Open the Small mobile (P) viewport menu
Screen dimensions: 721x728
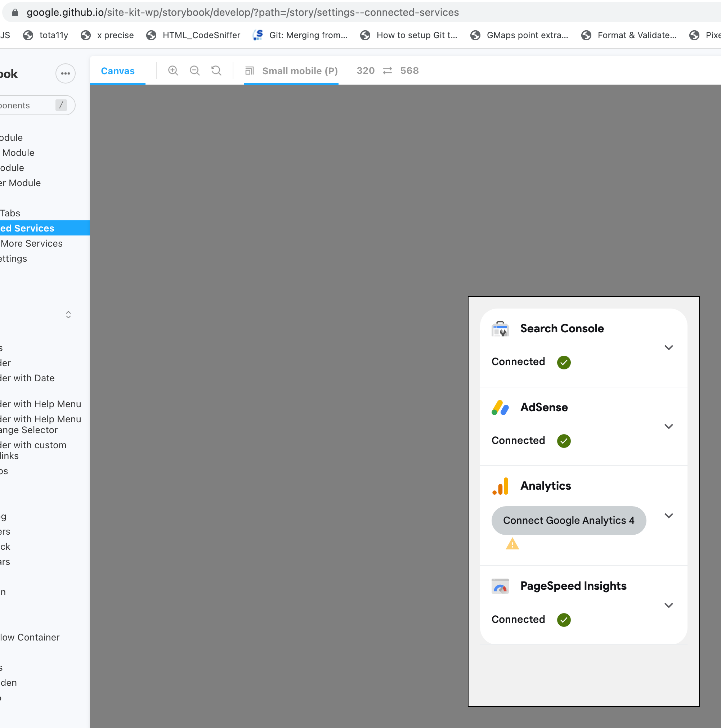click(x=300, y=71)
